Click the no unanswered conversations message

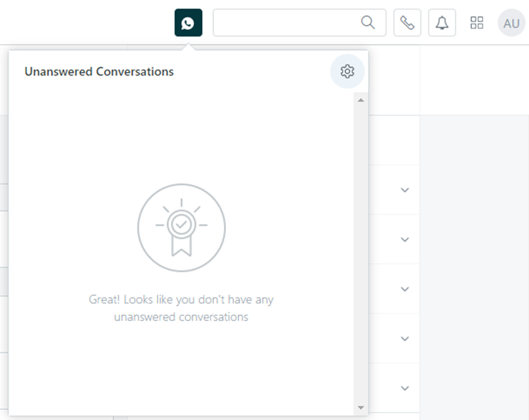coord(181,308)
